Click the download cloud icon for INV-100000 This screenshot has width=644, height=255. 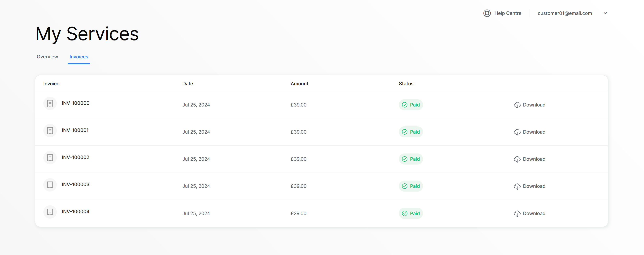(517, 105)
